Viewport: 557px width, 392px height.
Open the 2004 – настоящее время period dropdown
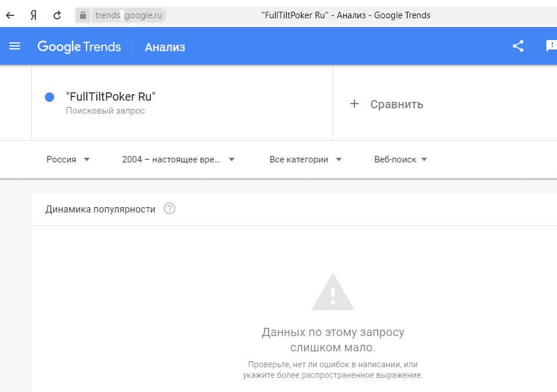[178, 160]
